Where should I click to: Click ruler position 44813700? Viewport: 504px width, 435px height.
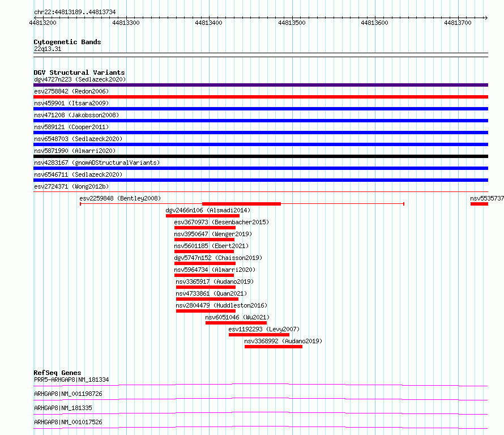click(x=458, y=23)
